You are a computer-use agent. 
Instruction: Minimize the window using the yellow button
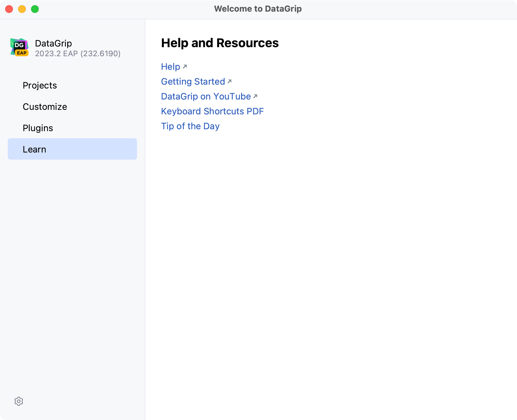[22, 9]
